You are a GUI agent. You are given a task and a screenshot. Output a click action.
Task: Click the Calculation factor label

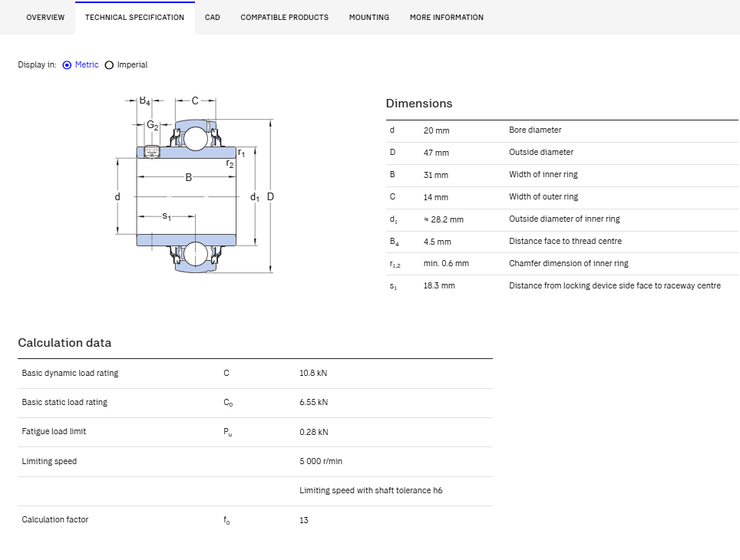click(x=55, y=519)
